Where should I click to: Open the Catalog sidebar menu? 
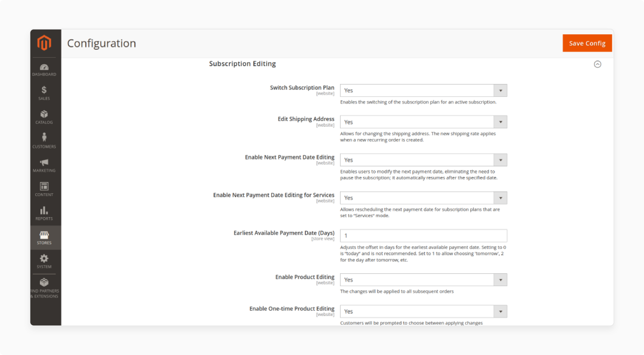point(44,117)
